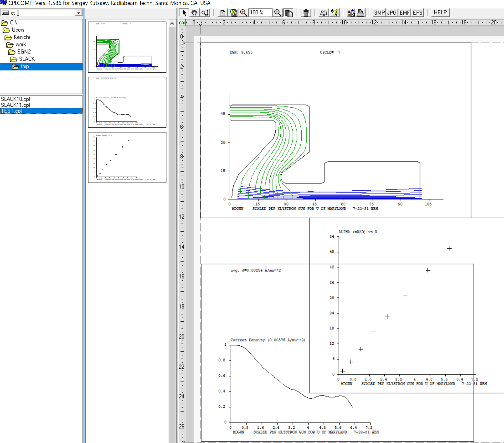Open the HELP button

[x=440, y=13]
